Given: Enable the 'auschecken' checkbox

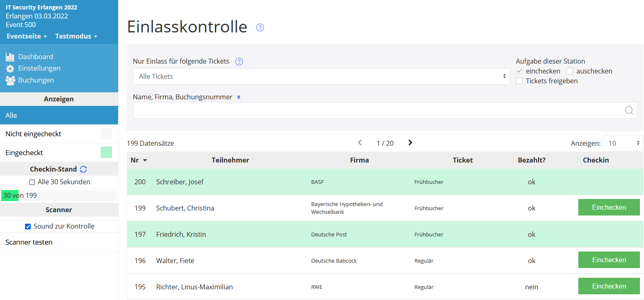Looking at the screenshot, I should (x=570, y=71).
